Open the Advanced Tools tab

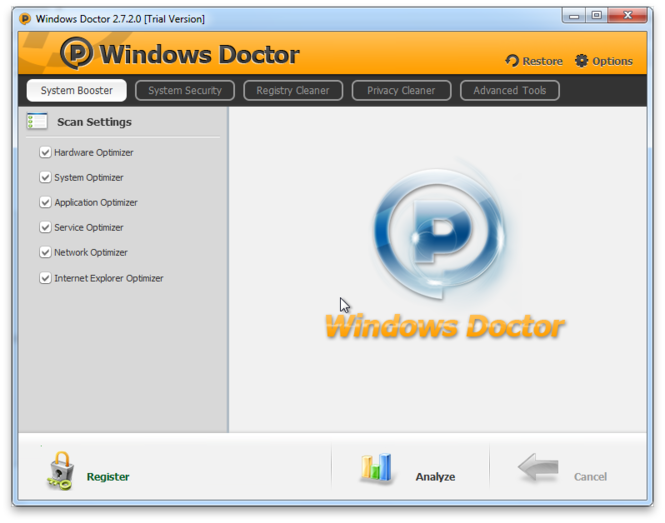point(510,90)
